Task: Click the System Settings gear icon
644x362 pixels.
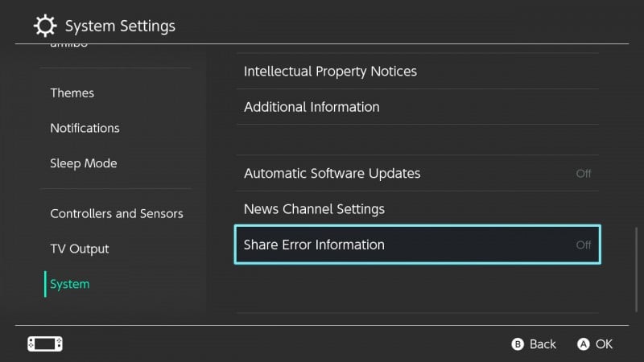Action: pos(45,26)
